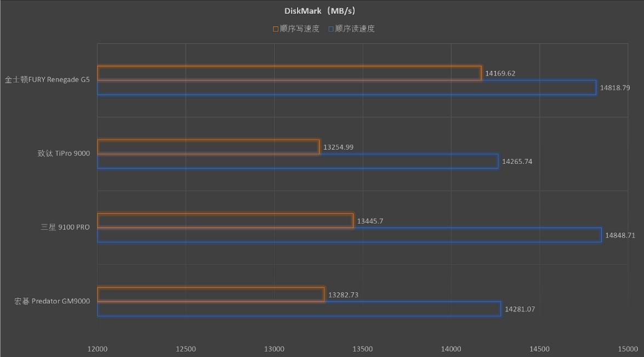The image size is (644, 357).
Task: Select the orange bar for 致钛 TiPro 9000
Action: point(208,147)
